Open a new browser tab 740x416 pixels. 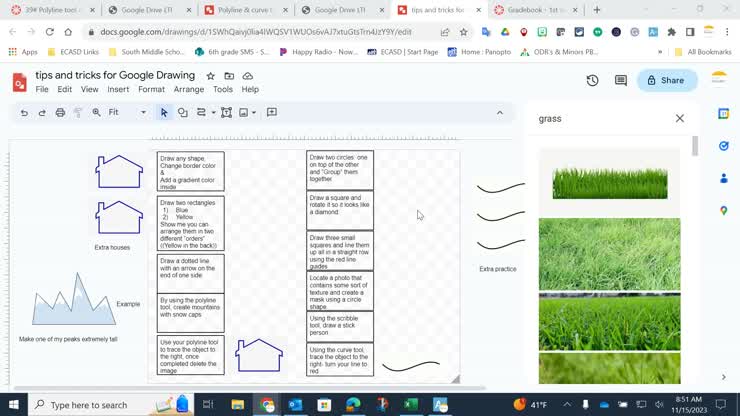point(597,10)
